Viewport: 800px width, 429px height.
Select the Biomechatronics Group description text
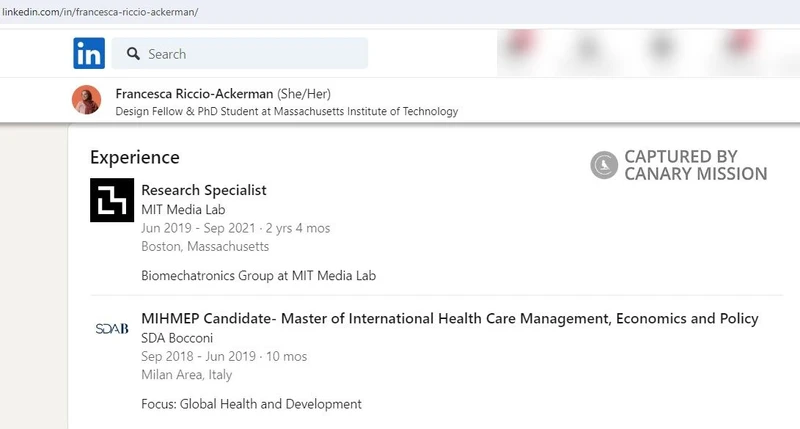coord(259,276)
